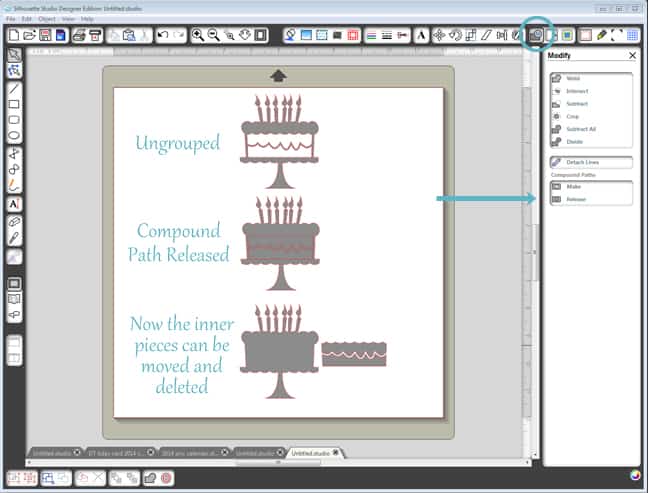Open the File menu

pos(11,19)
